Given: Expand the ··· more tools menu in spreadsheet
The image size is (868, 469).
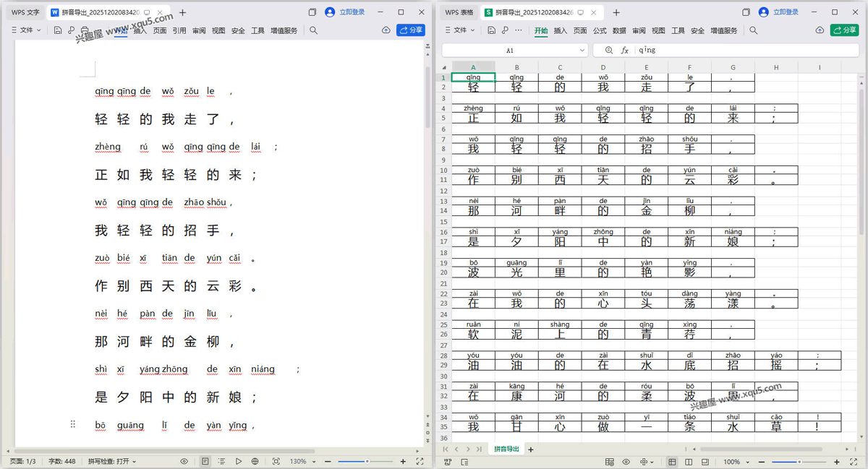Looking at the screenshot, I should (519, 30).
